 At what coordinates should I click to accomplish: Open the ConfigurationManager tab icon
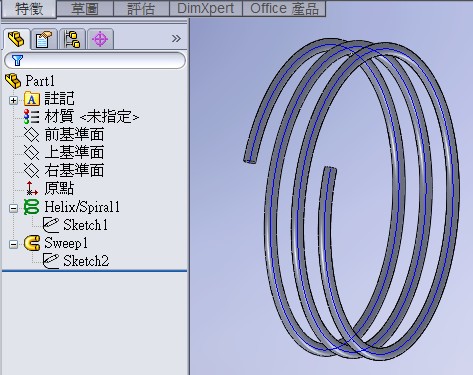(x=72, y=39)
